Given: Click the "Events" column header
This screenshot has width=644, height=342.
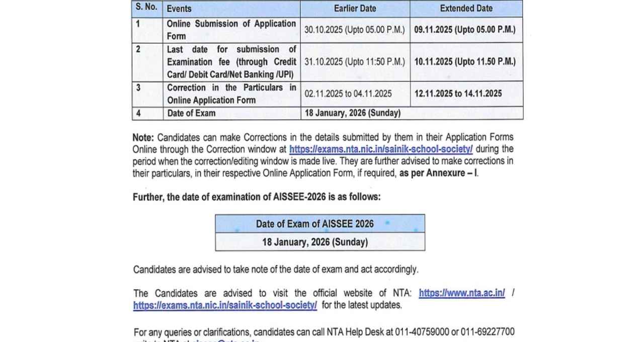Looking at the screenshot, I should point(179,9).
